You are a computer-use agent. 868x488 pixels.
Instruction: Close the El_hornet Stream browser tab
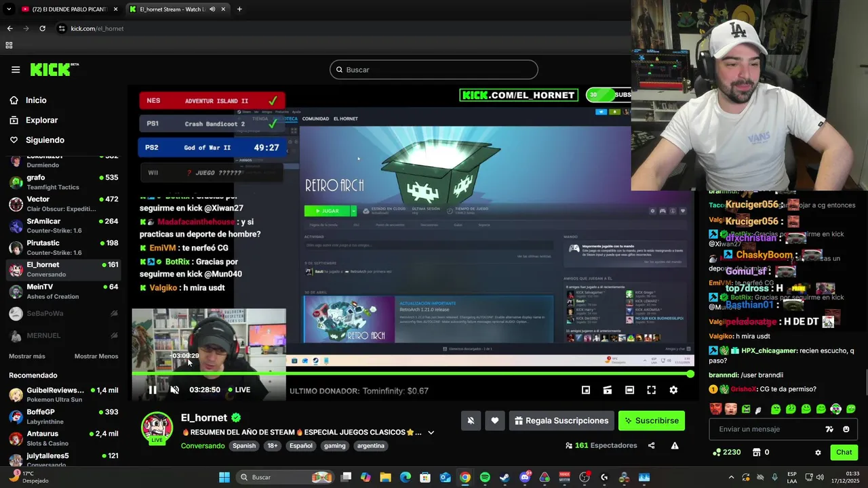[x=223, y=9]
